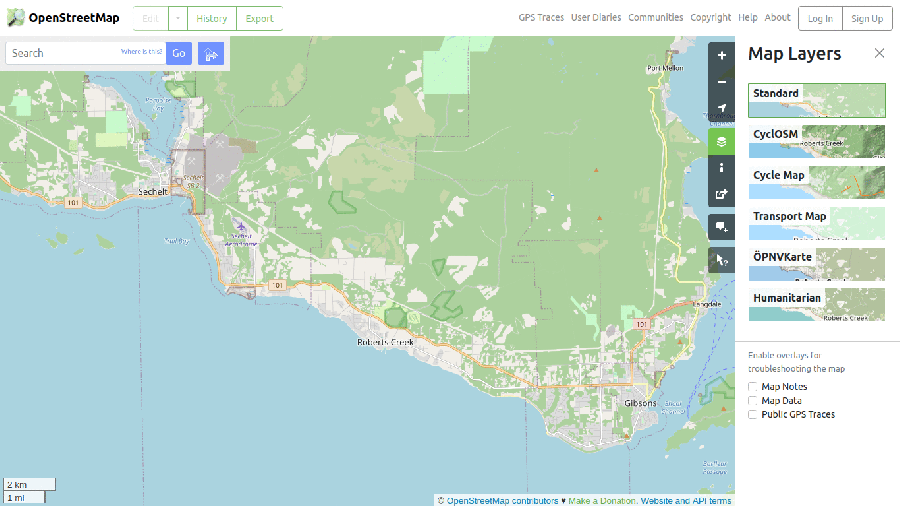The width and height of the screenshot is (900, 506).
Task: Click the highway 101 shield near Roberts Creek
Action: [x=278, y=285]
